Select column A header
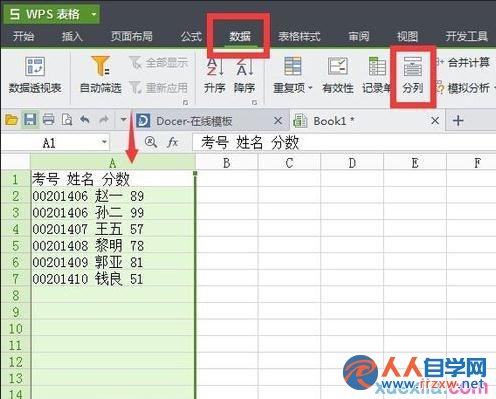This screenshot has width=496, height=399. 113,163
